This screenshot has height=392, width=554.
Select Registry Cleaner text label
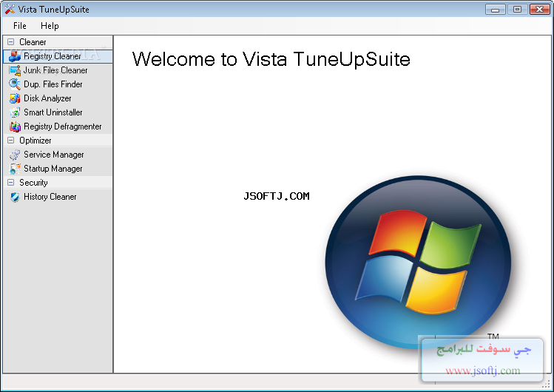53,56
